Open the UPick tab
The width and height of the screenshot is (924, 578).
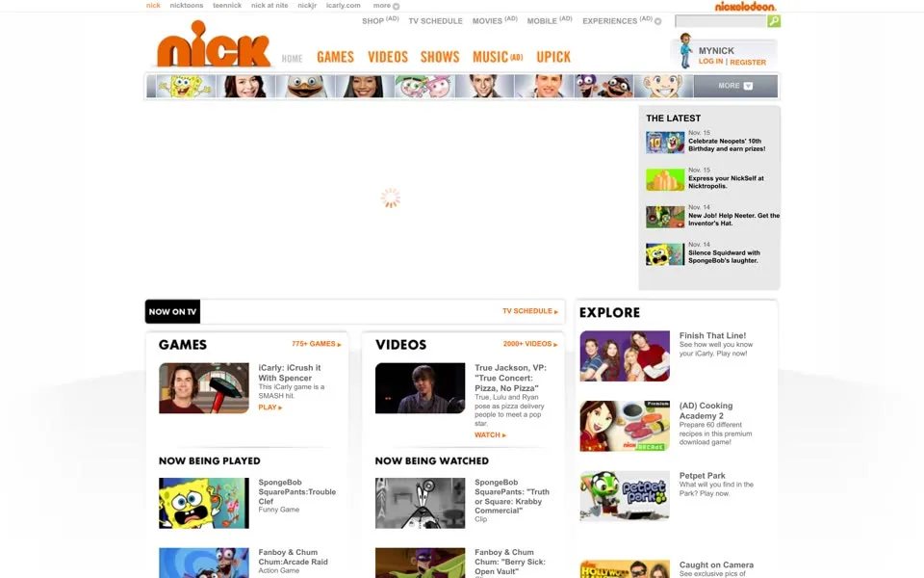tap(553, 57)
